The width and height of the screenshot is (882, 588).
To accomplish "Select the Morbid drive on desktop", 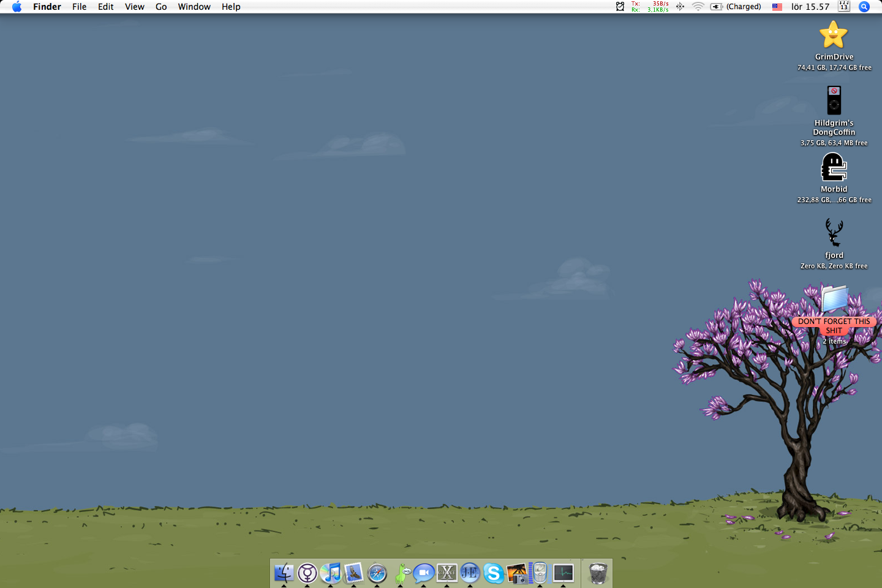I will tap(834, 167).
